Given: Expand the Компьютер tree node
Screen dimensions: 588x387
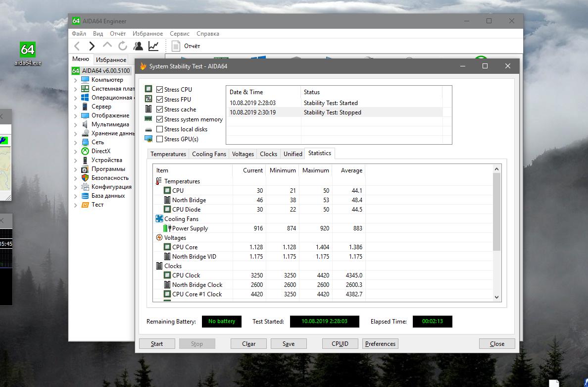Looking at the screenshot, I should pos(76,80).
